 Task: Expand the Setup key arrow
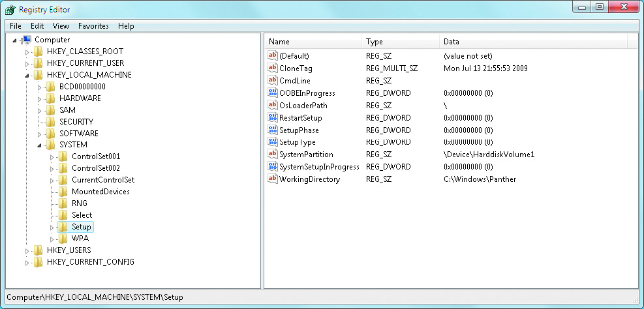point(52,227)
